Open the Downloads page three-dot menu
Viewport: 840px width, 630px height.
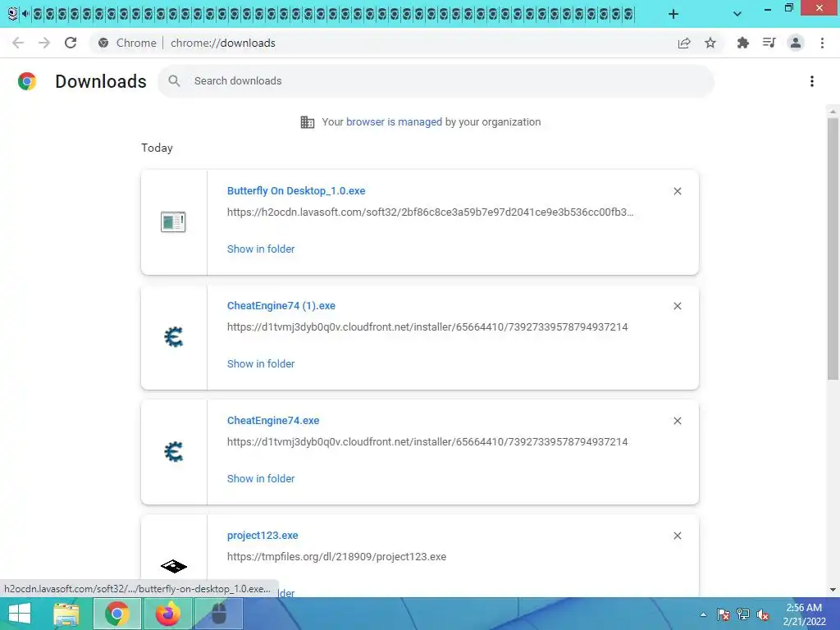(812, 81)
